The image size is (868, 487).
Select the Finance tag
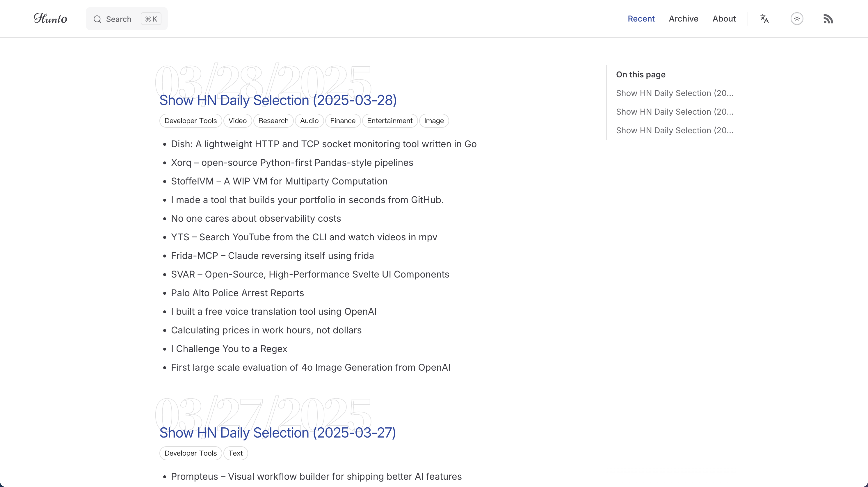coord(343,121)
